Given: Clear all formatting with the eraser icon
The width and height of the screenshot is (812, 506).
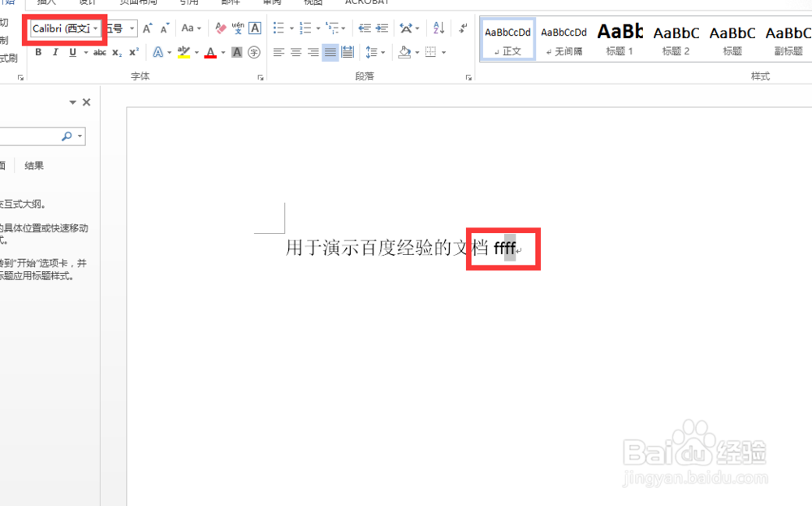Looking at the screenshot, I should [x=219, y=28].
